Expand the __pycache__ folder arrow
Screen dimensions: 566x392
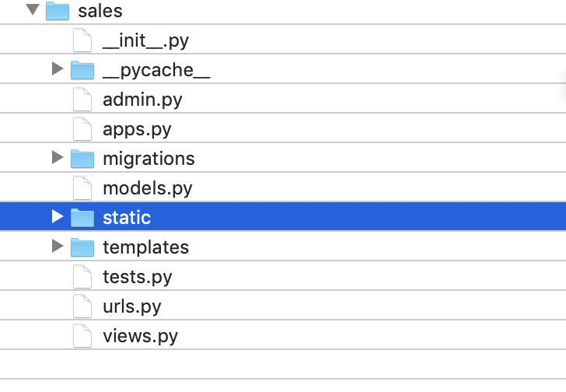tap(58, 68)
